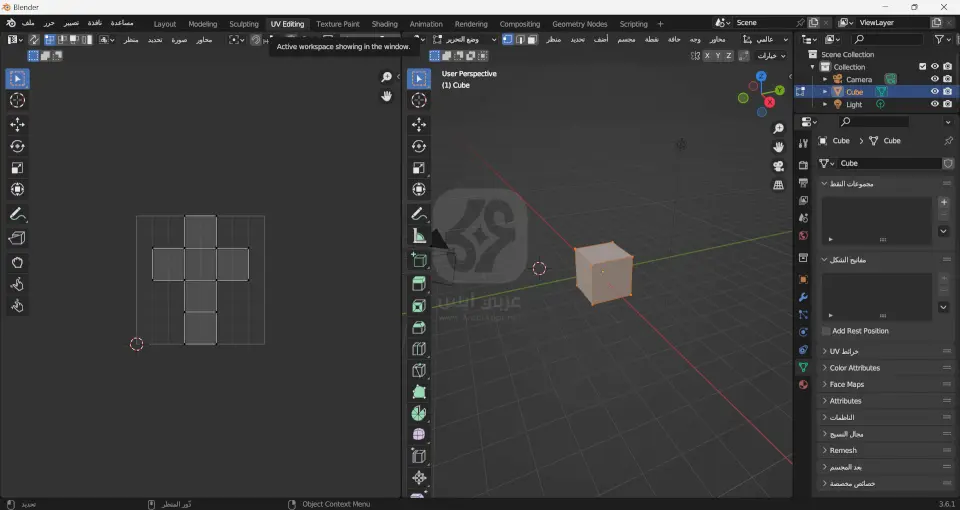Select the Annotate tool in UV editor
This screenshot has width=960, height=510.
tap(17, 215)
